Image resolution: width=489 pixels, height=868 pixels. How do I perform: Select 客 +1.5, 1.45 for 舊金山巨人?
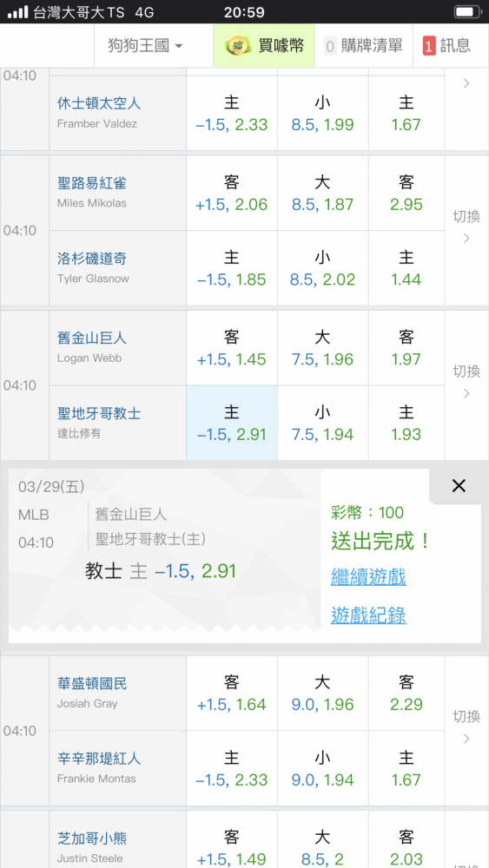pos(232,348)
